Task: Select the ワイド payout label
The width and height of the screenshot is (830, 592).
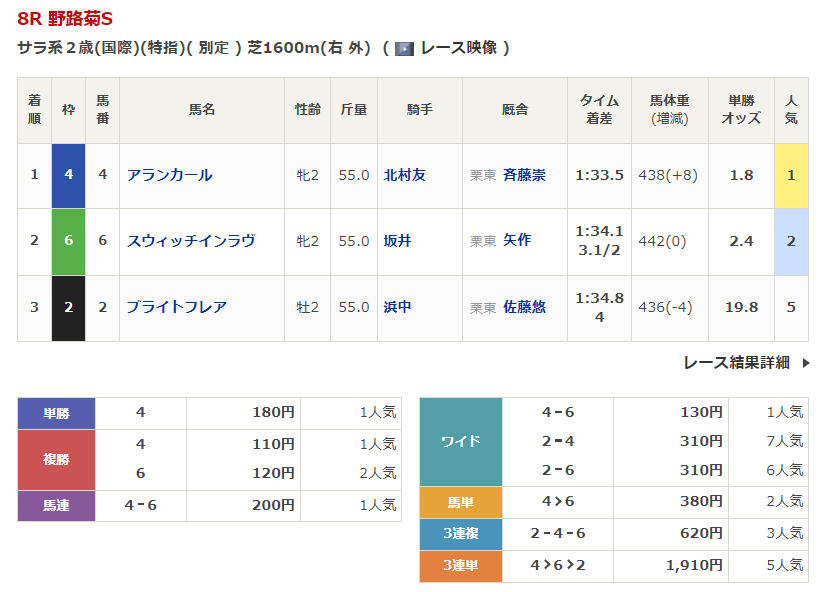Action: pos(460,441)
